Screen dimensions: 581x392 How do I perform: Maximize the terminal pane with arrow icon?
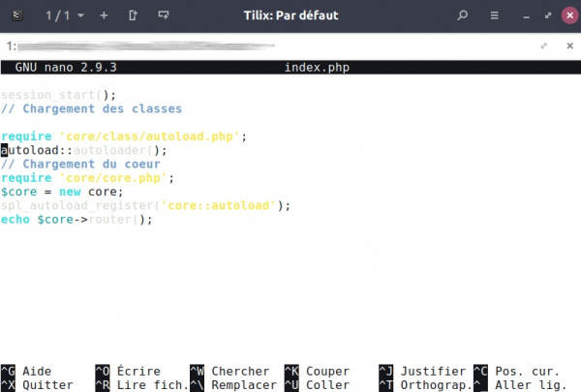click(x=543, y=45)
